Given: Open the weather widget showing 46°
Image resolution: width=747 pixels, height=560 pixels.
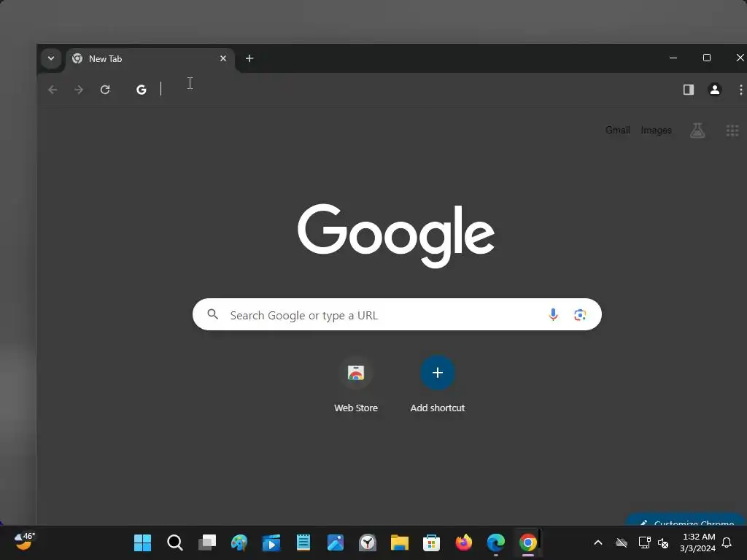Looking at the screenshot, I should click(24, 541).
